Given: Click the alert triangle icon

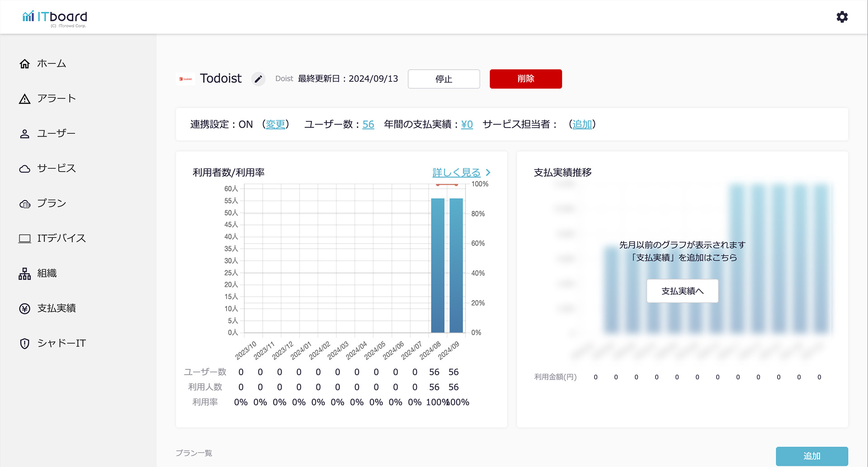Looking at the screenshot, I should pyautogui.click(x=25, y=99).
